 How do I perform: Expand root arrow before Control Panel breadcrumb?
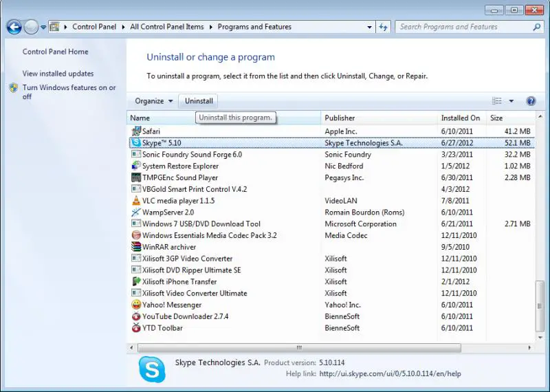tap(65, 27)
